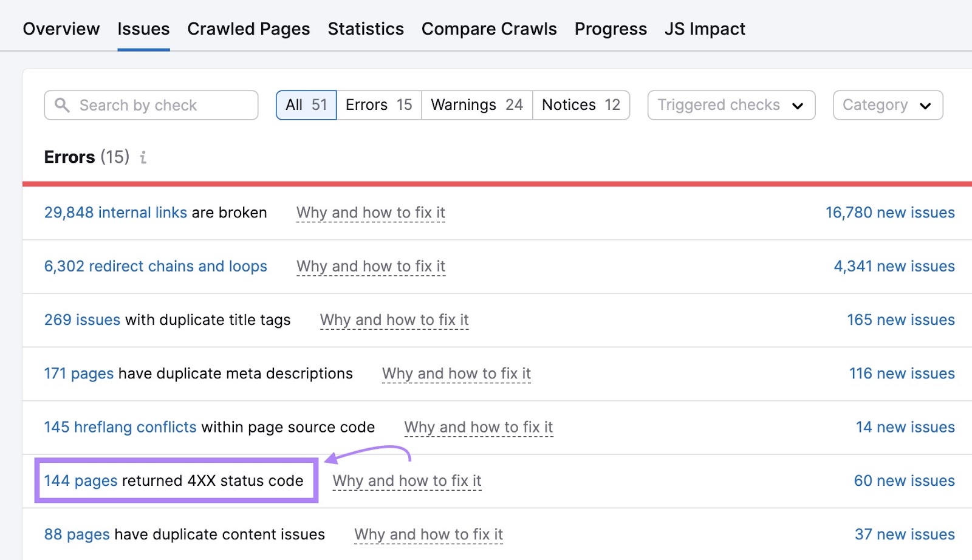This screenshot has height=560, width=972.
Task: Show only Warnings 24
Action: pyautogui.click(x=477, y=105)
